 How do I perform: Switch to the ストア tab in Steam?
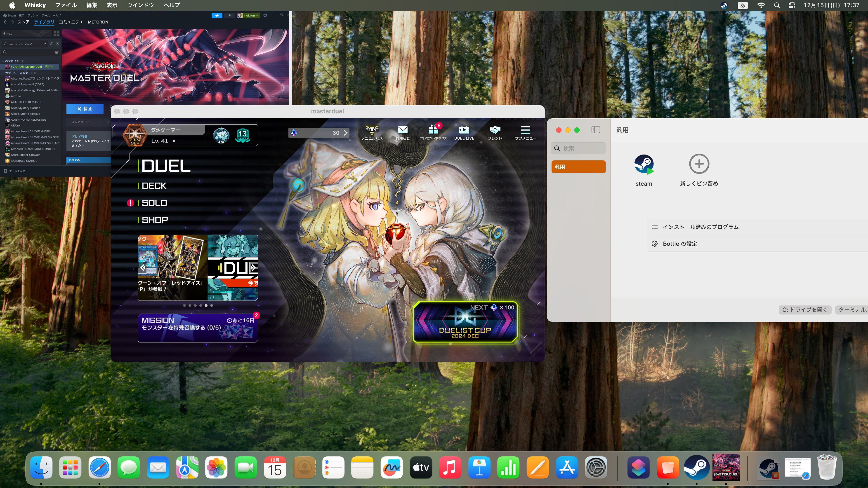(x=23, y=22)
